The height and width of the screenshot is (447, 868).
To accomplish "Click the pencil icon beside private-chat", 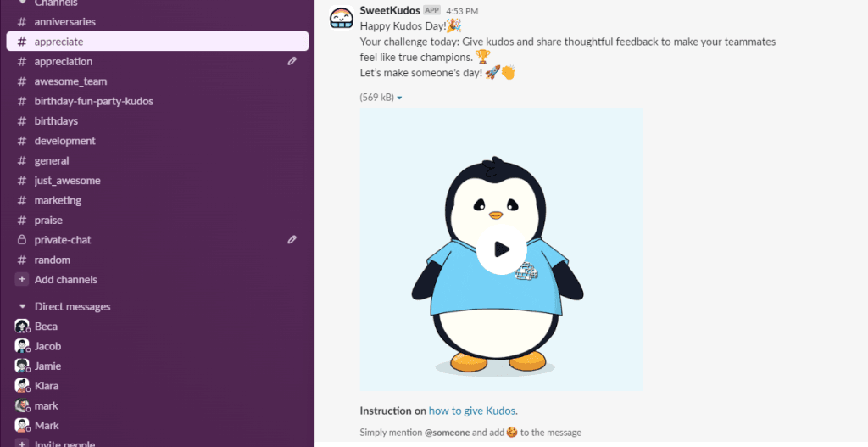I will [x=292, y=240].
